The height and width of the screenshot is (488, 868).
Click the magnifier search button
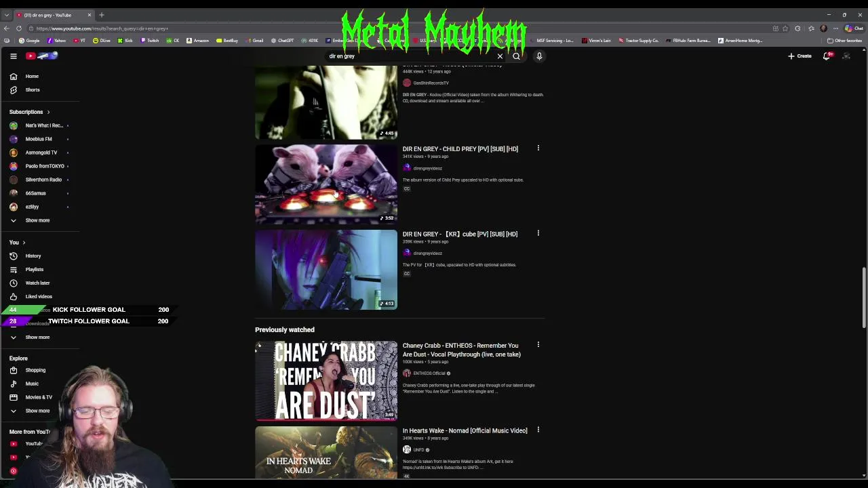pyautogui.click(x=516, y=56)
